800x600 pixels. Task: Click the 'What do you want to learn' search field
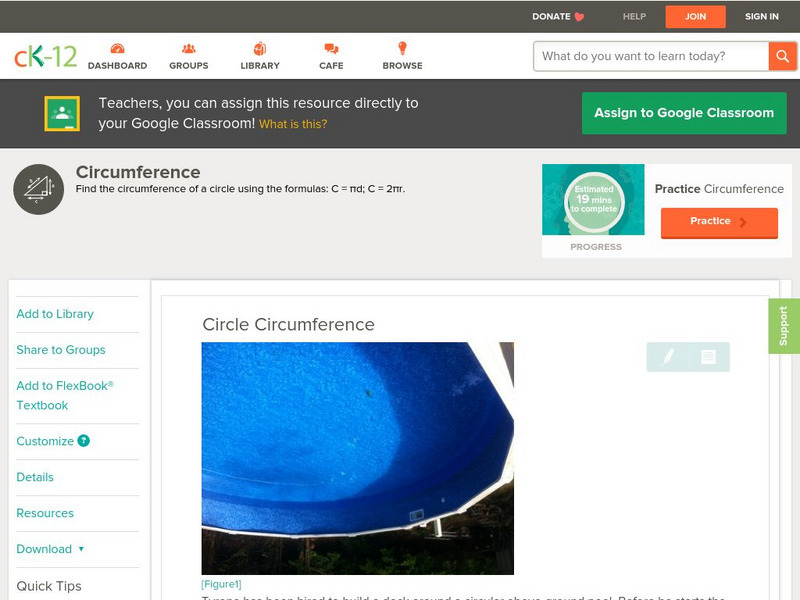651,56
